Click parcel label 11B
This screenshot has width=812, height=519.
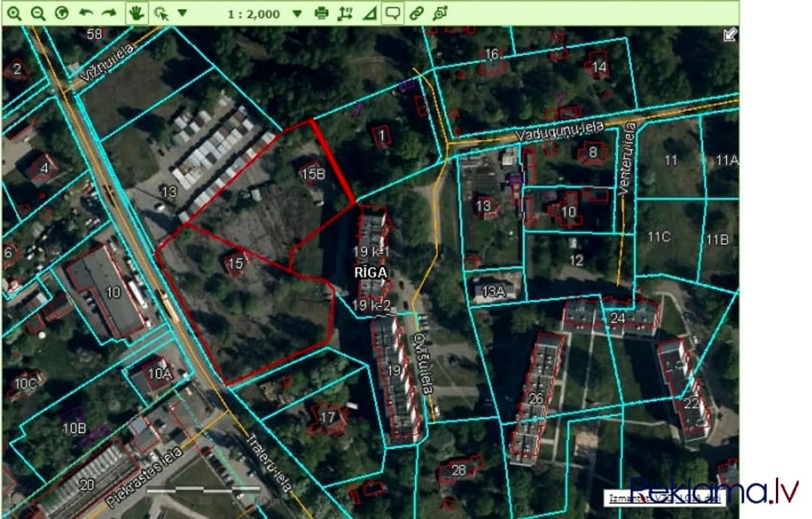tap(717, 240)
